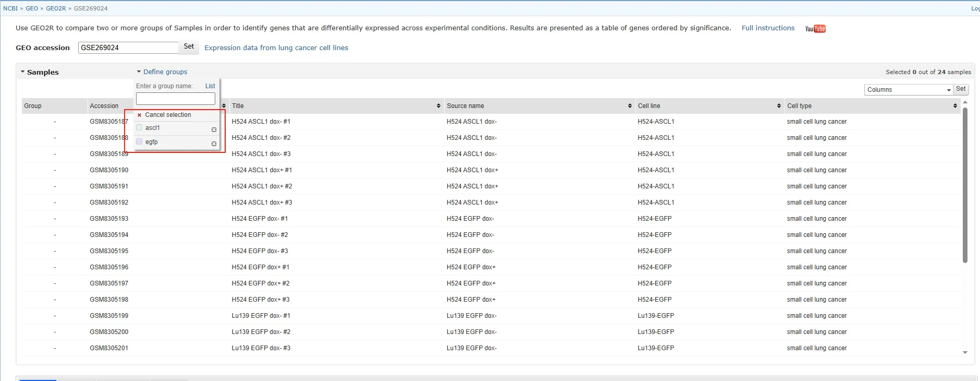Focus the group name input field

[x=175, y=99]
